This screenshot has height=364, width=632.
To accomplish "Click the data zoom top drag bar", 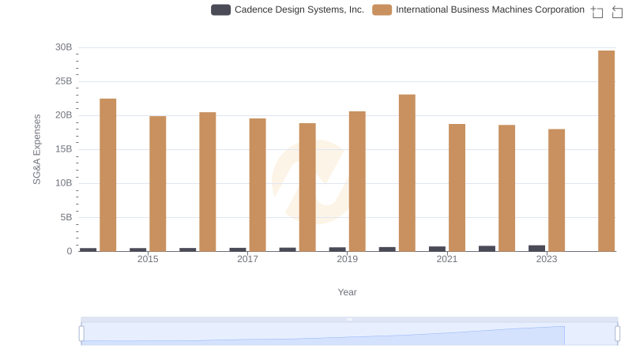I will coord(349,319).
